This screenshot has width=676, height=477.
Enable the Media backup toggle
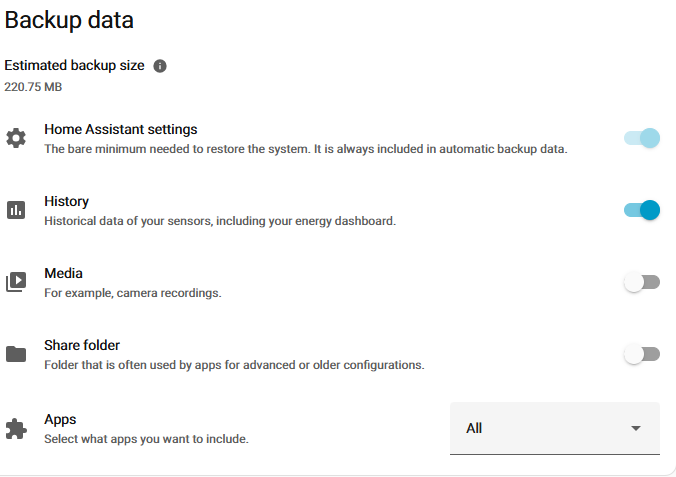[642, 282]
